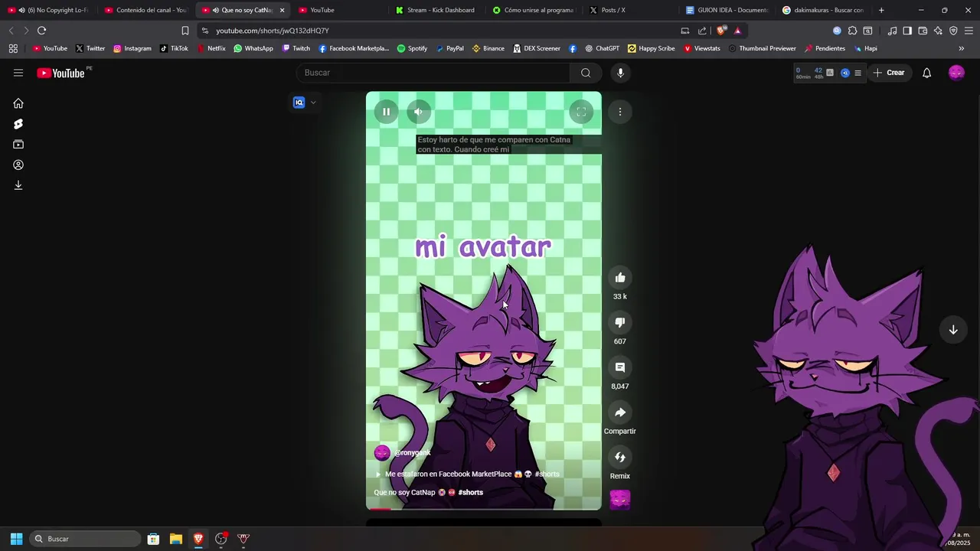
Task: Click the YouTube logo
Action: pos(60,73)
